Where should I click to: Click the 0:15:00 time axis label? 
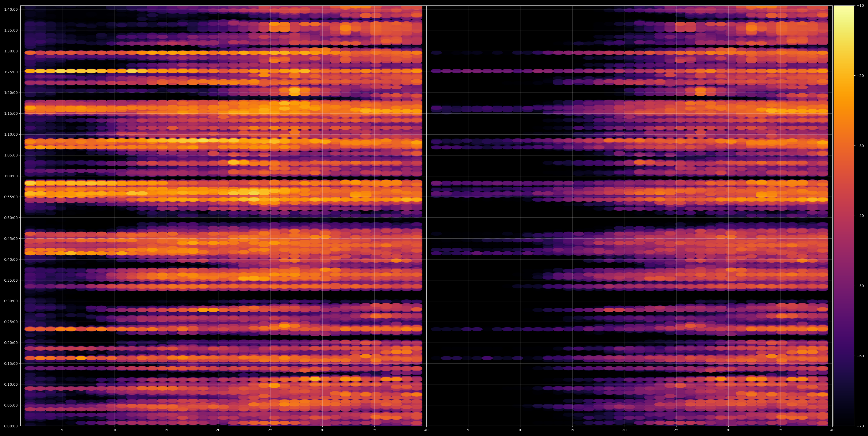click(x=11, y=364)
